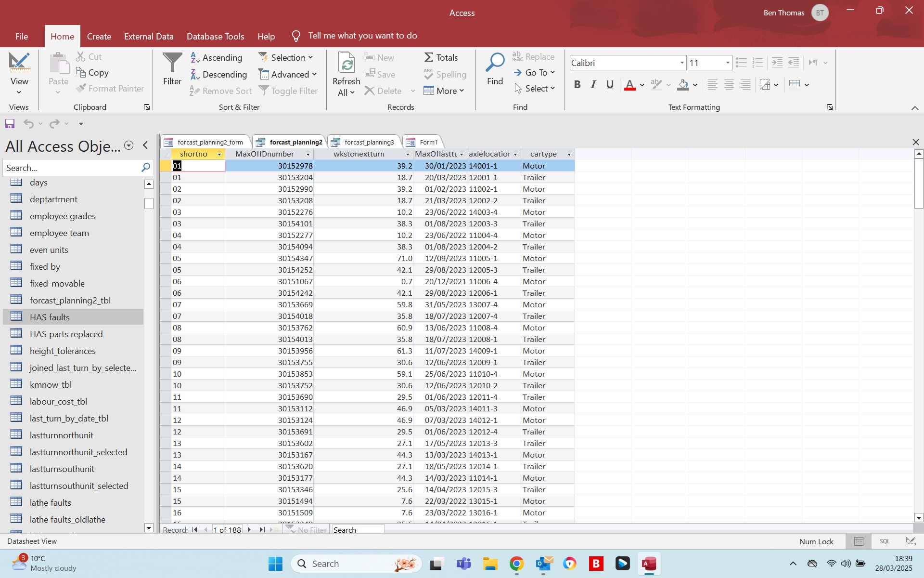Screen dimensions: 924x578
Task: Switch to SQL view in status bar
Action: coord(885,541)
